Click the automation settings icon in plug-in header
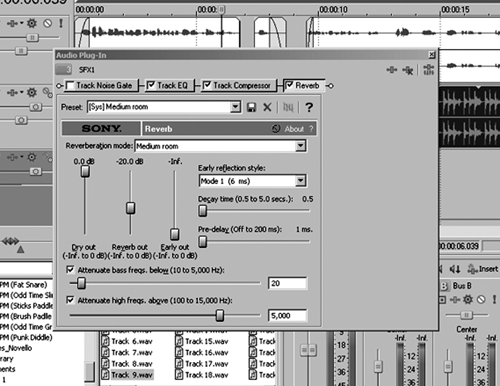This screenshot has height=386, width=500. 428,70
